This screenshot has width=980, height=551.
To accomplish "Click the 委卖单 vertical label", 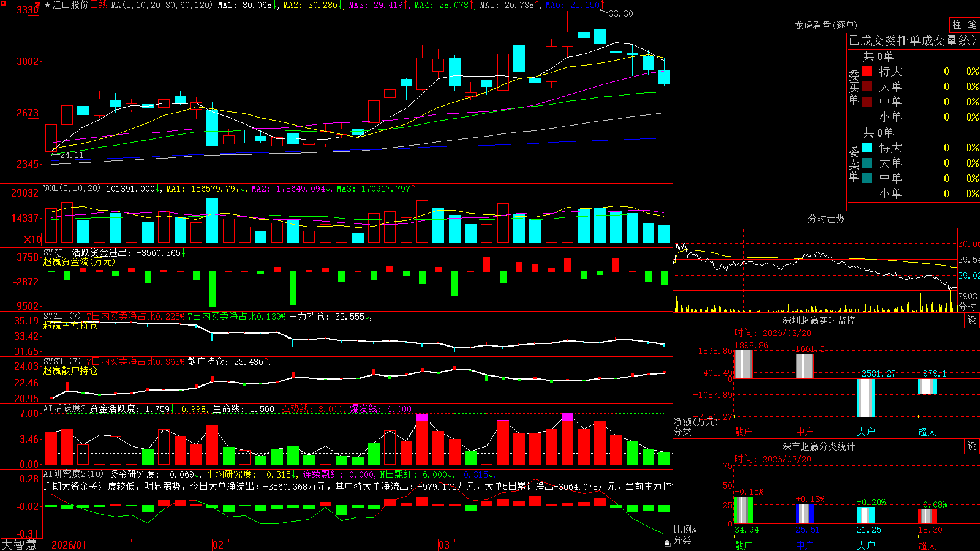I will point(854,164).
